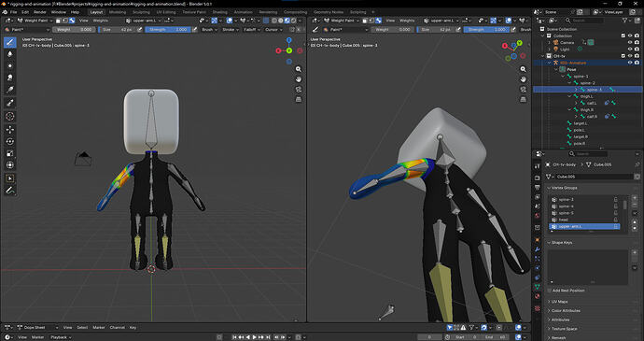This screenshot has height=341, width=644.
Task: Select the Draw brush tool in the left viewport toolbar
Action: click(10, 42)
